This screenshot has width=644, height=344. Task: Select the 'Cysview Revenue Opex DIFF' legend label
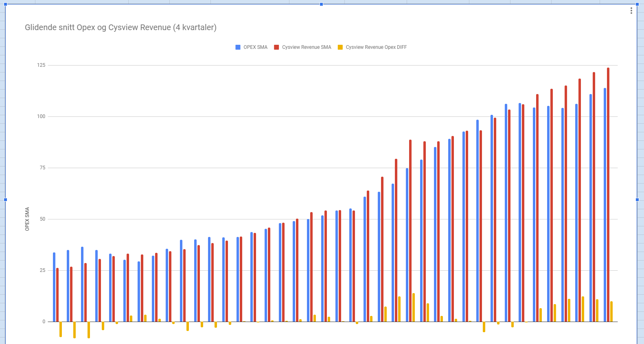click(x=376, y=47)
